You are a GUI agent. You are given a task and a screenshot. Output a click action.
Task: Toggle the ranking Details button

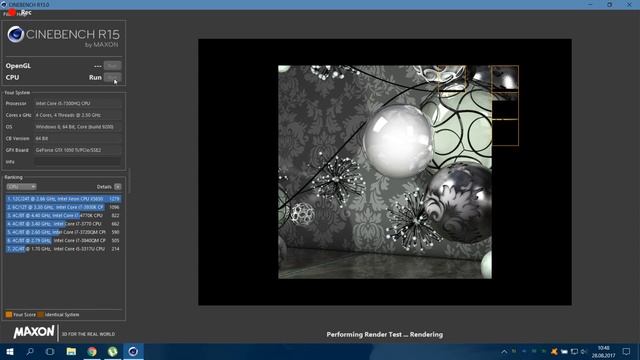tap(118, 187)
